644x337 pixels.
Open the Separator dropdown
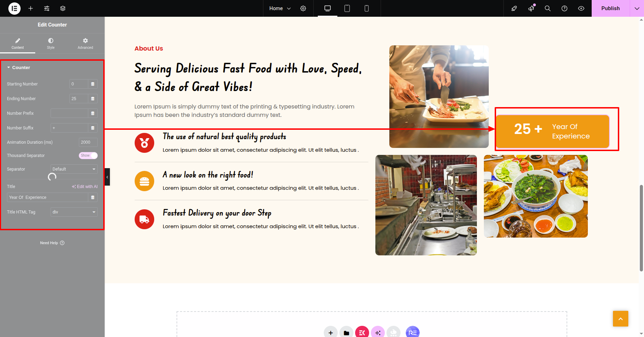[74, 169]
